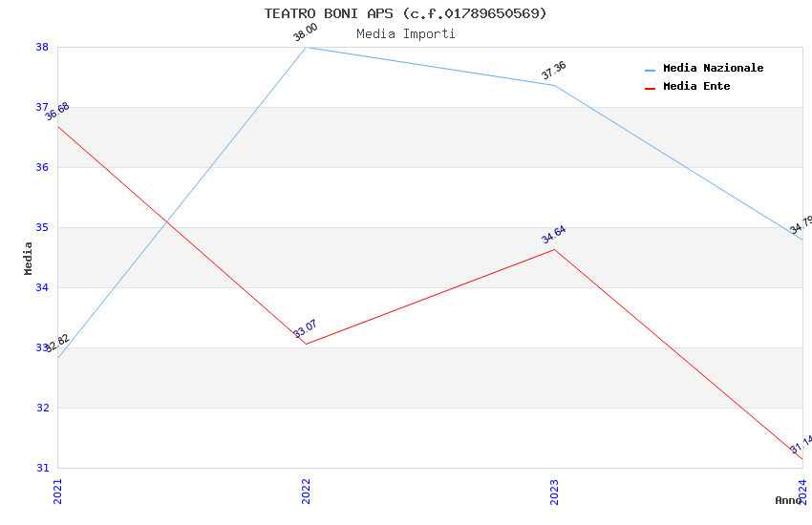Click the y-axis value 35
Image resolution: width=812 pixels, height=525 pixels.
click(42, 228)
